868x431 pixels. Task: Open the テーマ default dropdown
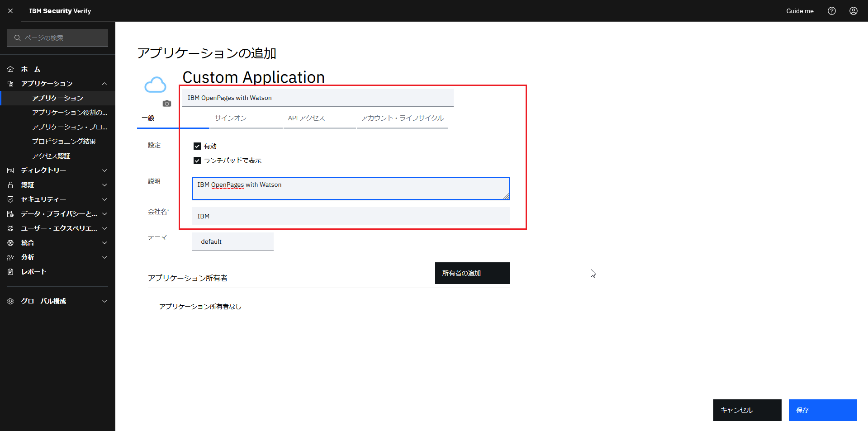click(x=233, y=242)
